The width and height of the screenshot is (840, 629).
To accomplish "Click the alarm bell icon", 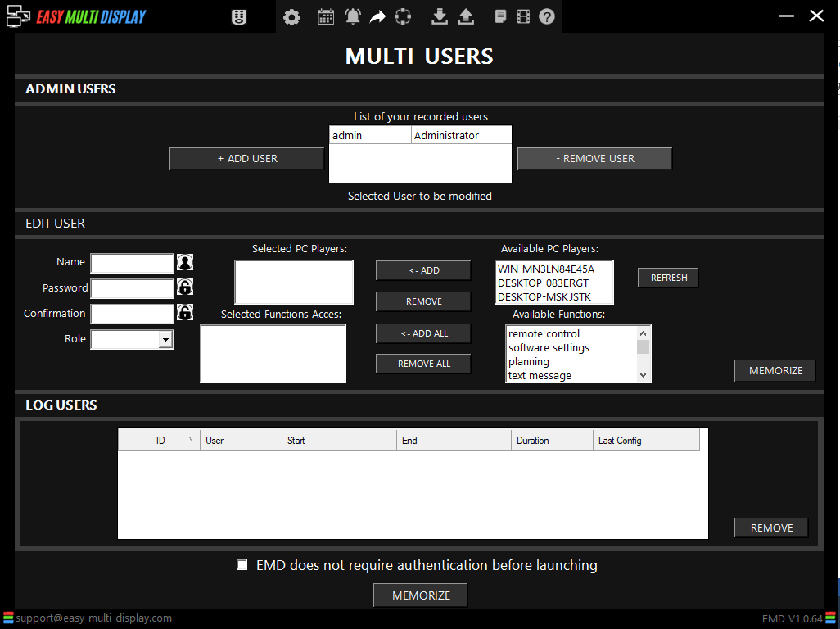I will click(353, 16).
